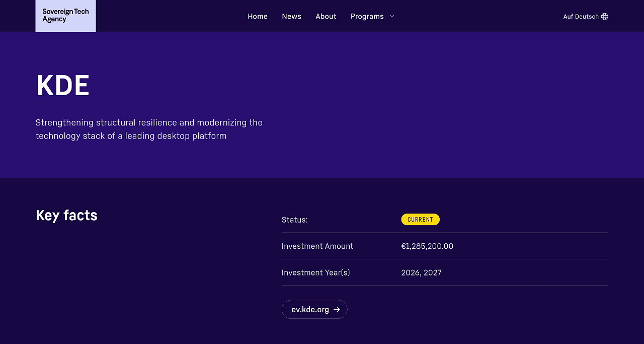The image size is (644, 344).
Task: Select the 2026, 2027 investment years value
Action: point(421,272)
